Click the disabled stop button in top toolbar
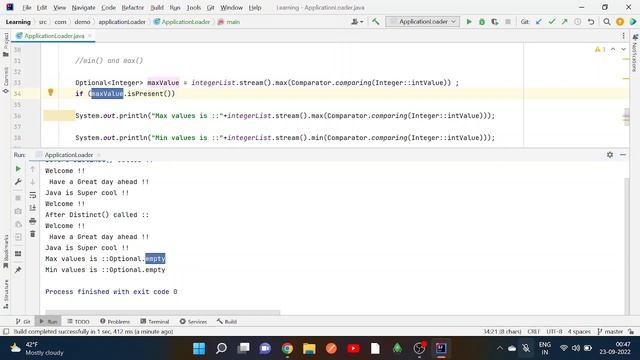The image size is (640, 360). pyautogui.click(x=508, y=22)
